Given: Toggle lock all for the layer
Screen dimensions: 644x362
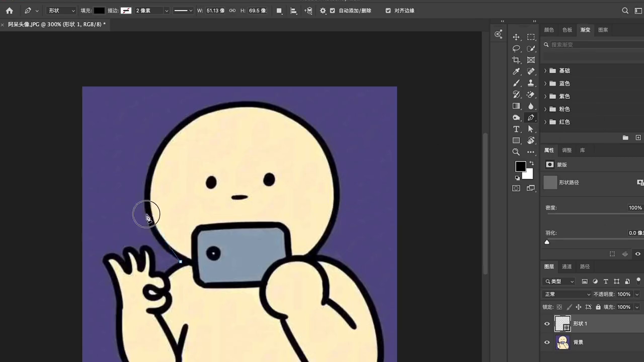Looking at the screenshot, I should tap(598, 307).
